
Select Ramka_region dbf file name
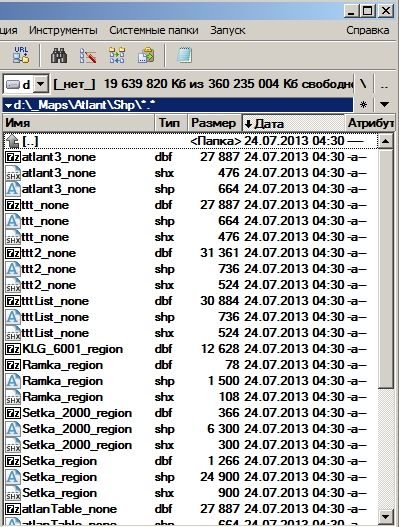click(x=63, y=365)
